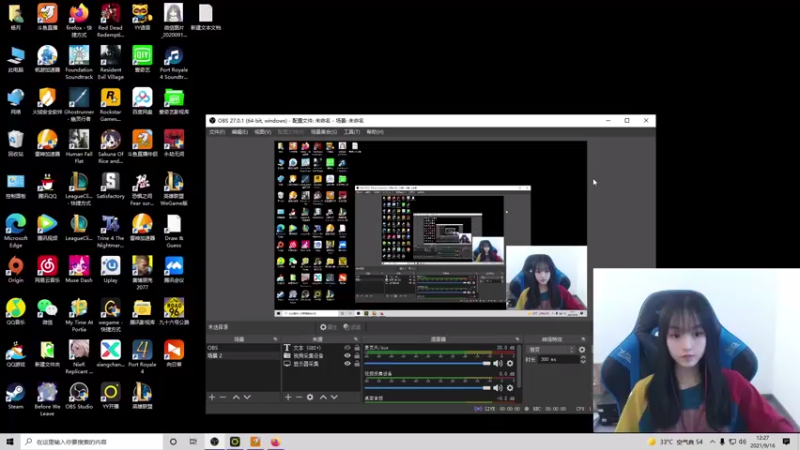Click the Windows taskbar search box
This screenshot has width=800, height=450.
coord(92,442)
